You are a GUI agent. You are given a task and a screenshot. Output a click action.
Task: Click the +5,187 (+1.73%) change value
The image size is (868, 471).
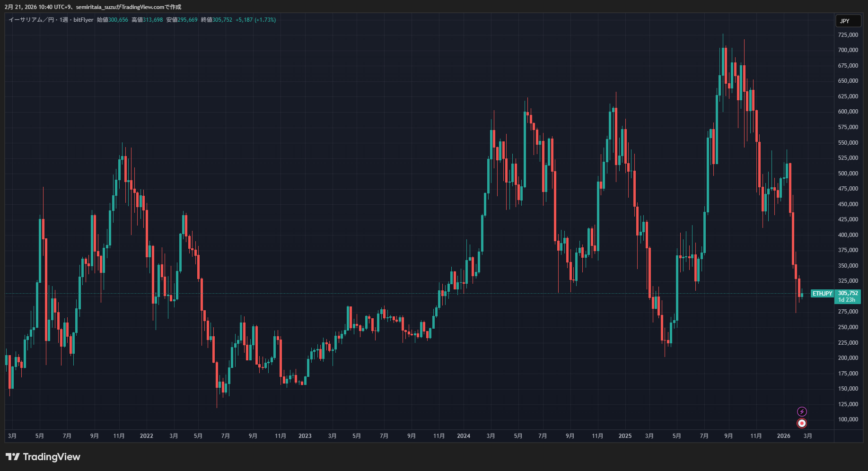click(x=255, y=20)
